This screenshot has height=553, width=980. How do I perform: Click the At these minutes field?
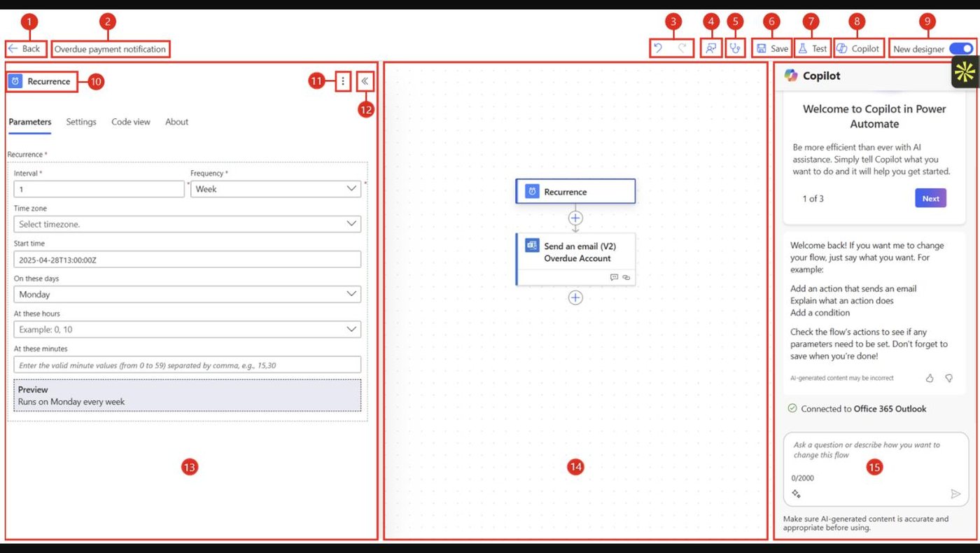[188, 365]
